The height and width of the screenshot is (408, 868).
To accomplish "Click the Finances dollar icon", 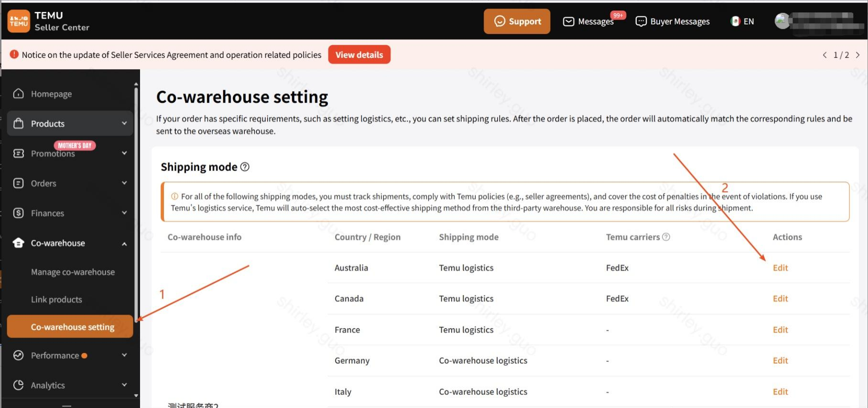I will tap(19, 213).
